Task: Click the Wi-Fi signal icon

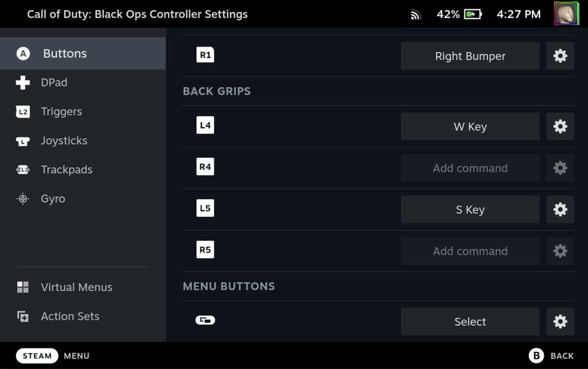Action: [x=416, y=15]
